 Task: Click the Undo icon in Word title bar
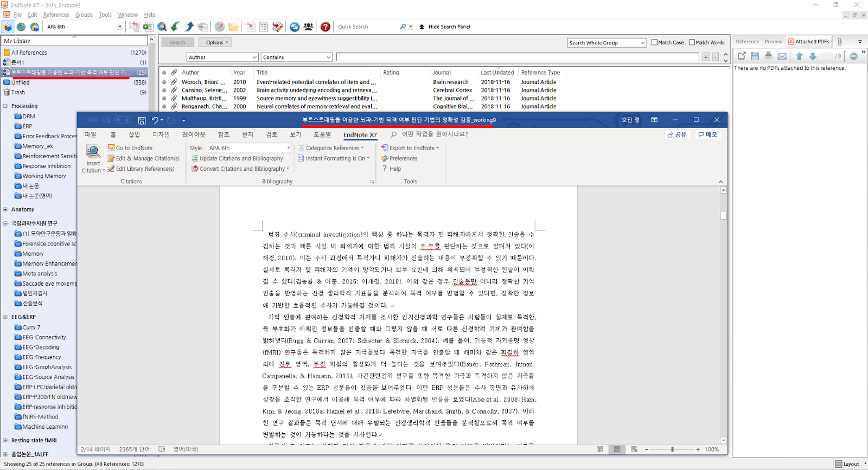155,120
